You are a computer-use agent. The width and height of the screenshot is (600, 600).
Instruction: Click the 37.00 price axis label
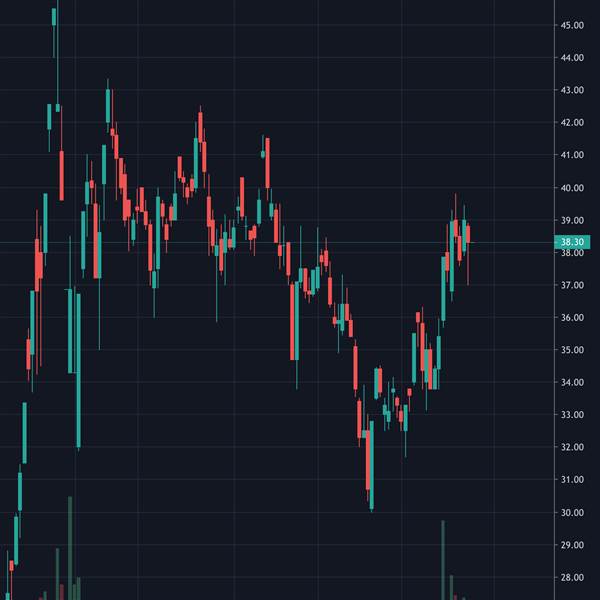pos(572,285)
